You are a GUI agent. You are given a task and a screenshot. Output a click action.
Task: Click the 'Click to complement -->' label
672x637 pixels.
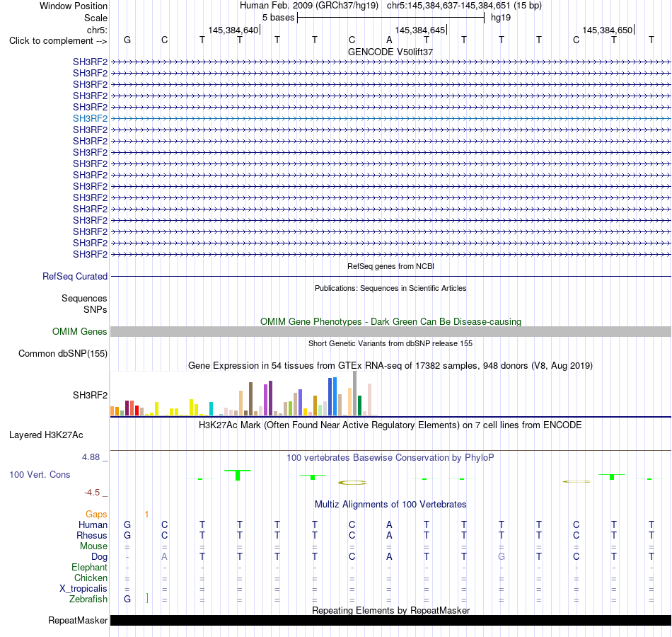(58, 41)
